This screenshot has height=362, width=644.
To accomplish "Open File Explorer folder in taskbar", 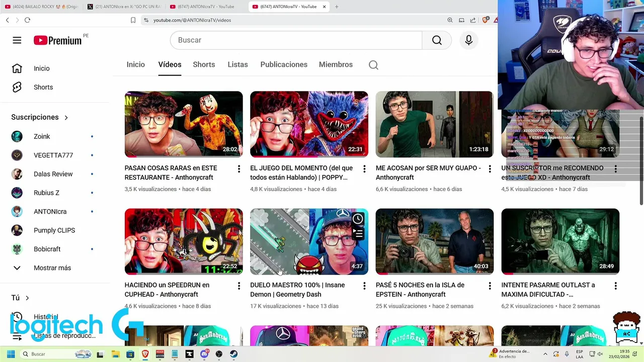I will 115,354.
